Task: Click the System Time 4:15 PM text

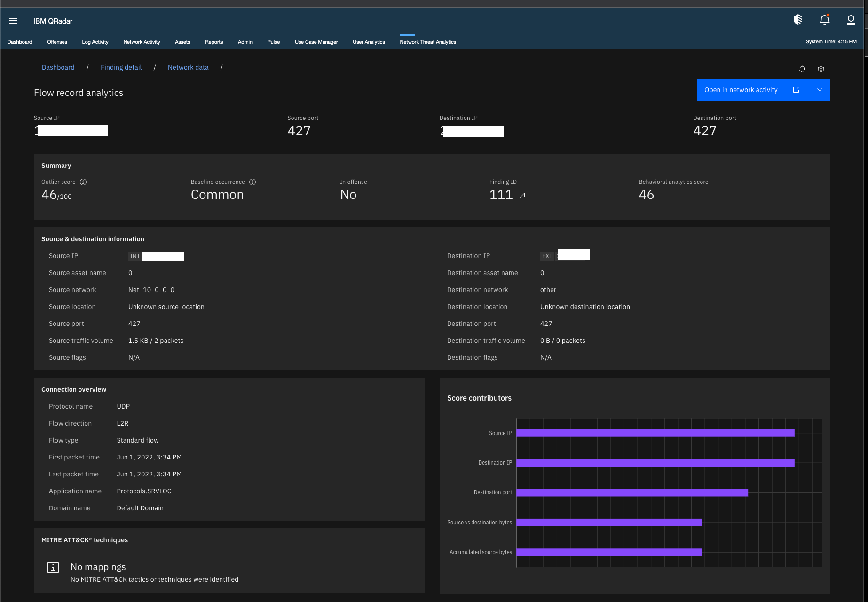Action: point(831,41)
